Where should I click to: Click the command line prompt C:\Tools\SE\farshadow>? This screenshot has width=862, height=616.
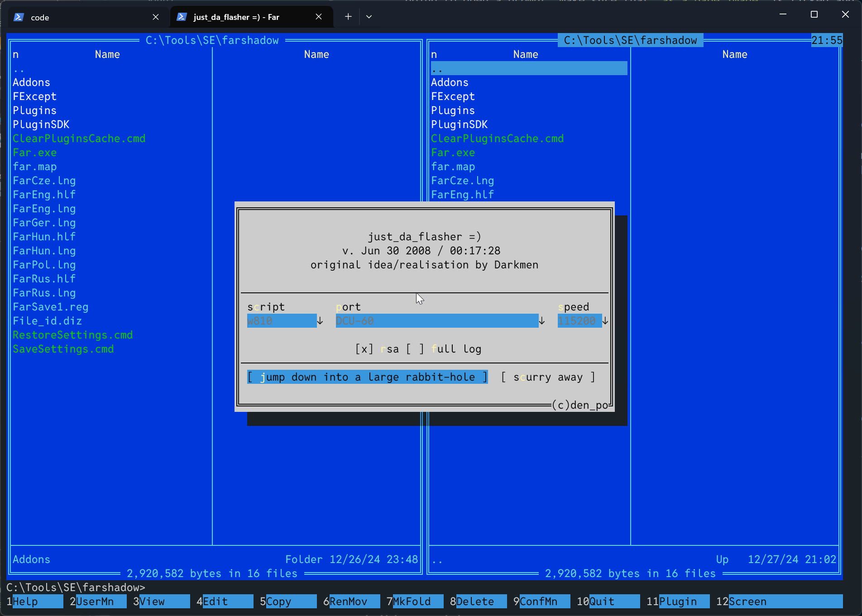coord(76,587)
